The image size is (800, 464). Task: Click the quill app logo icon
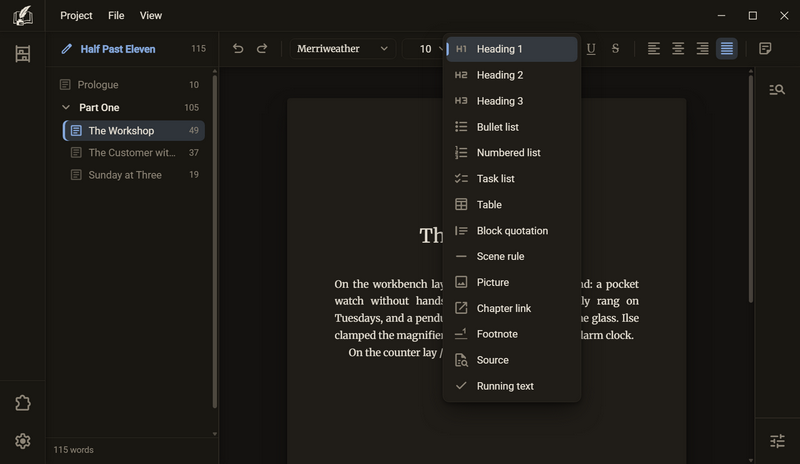tap(22, 15)
